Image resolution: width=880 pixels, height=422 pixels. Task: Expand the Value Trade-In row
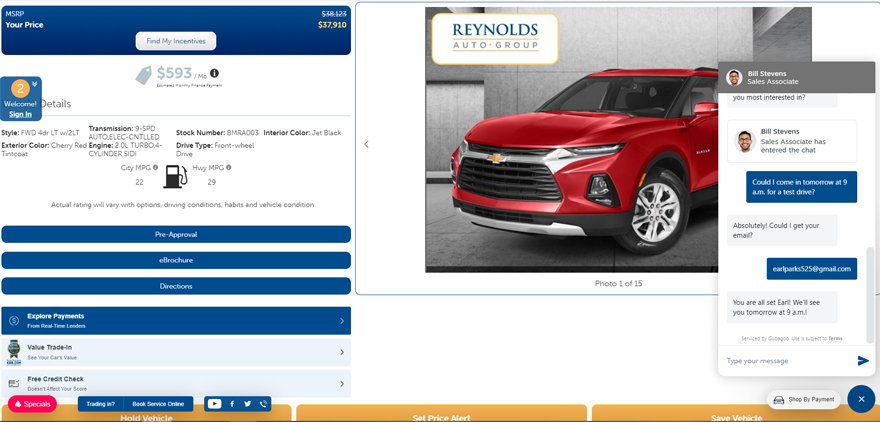[x=341, y=352]
